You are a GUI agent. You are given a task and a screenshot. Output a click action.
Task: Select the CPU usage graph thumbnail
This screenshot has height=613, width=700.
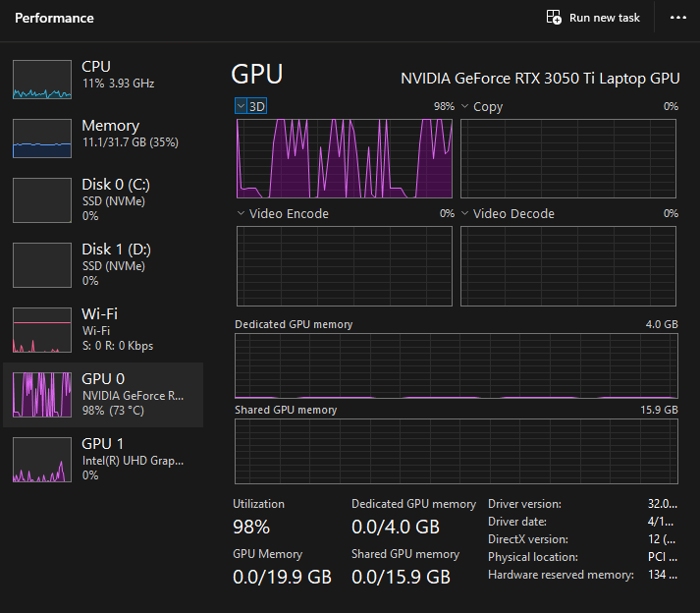click(x=42, y=80)
